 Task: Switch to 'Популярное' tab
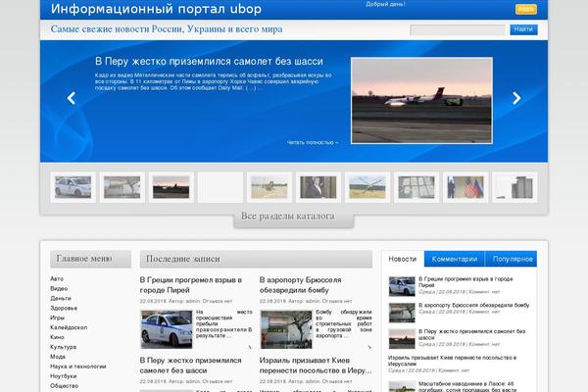[x=513, y=259]
